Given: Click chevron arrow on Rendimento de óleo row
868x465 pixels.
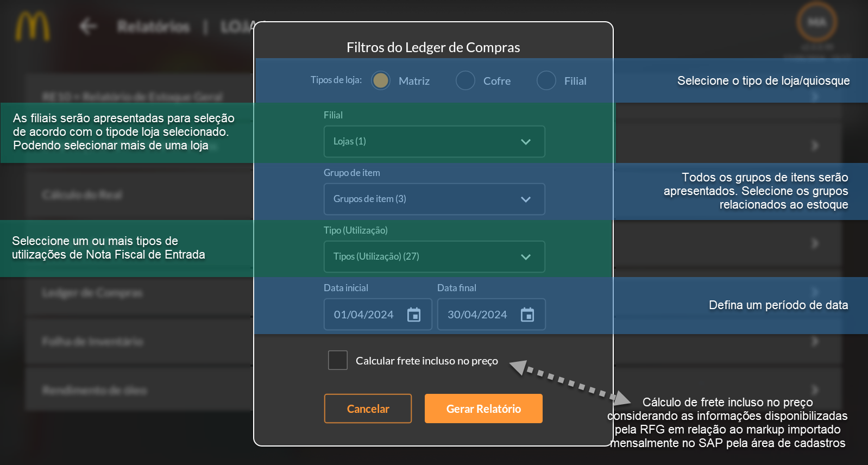Looking at the screenshot, I should [815, 390].
